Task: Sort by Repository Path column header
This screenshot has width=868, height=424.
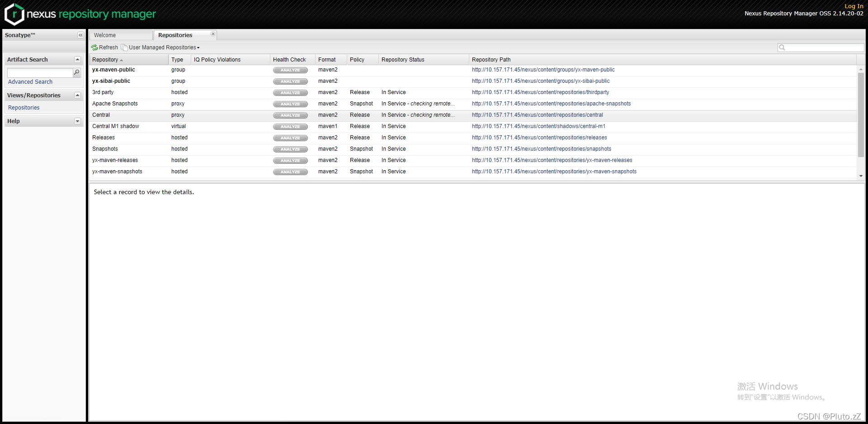Action: (663, 60)
